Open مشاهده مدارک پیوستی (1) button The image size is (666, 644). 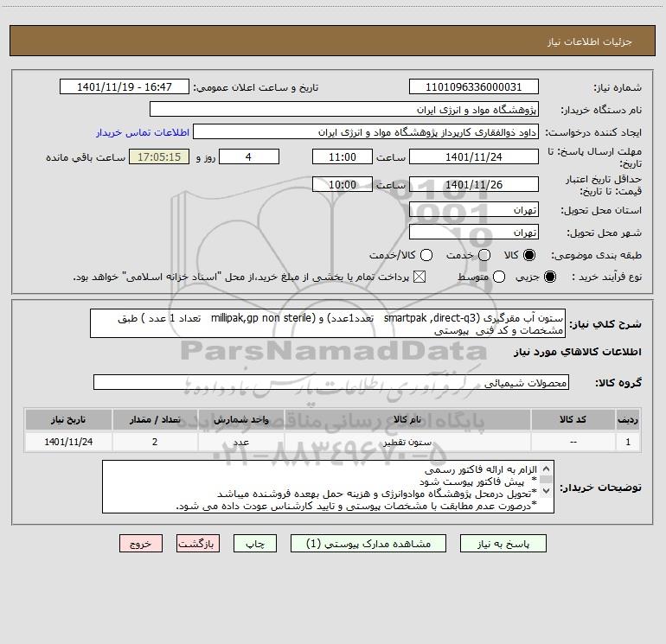pos(368,544)
